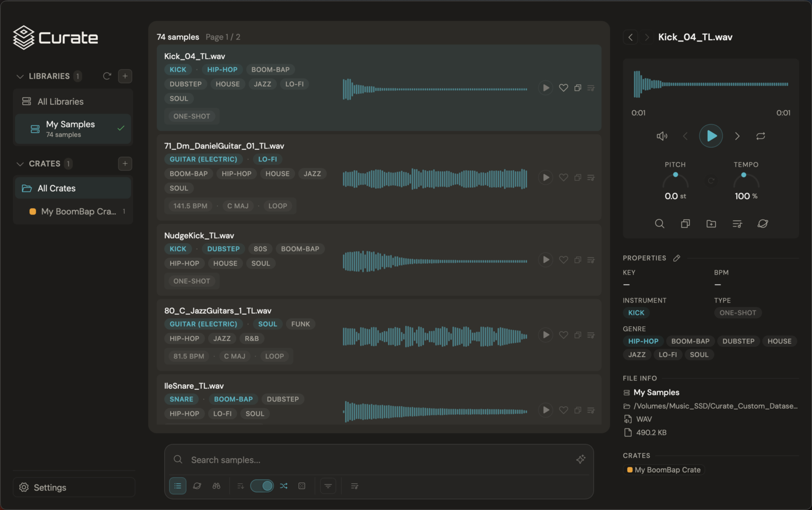
Task: Click the dice random-sample icon
Action: pyautogui.click(x=302, y=486)
